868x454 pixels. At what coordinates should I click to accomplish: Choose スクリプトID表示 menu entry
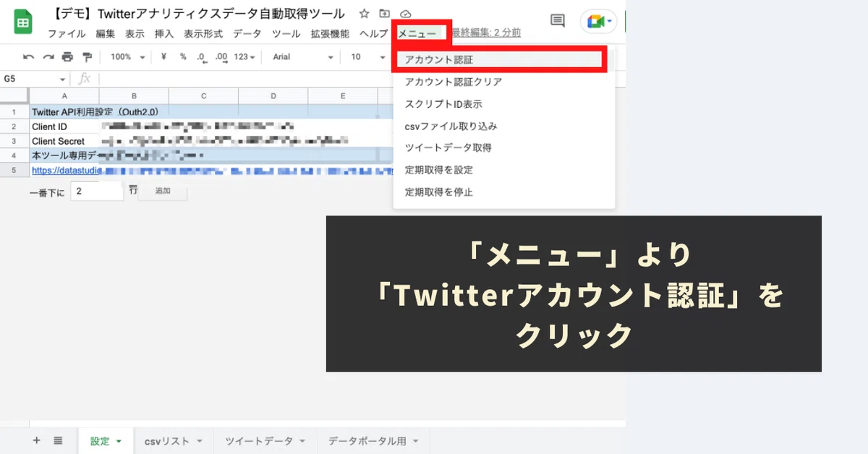(504, 104)
